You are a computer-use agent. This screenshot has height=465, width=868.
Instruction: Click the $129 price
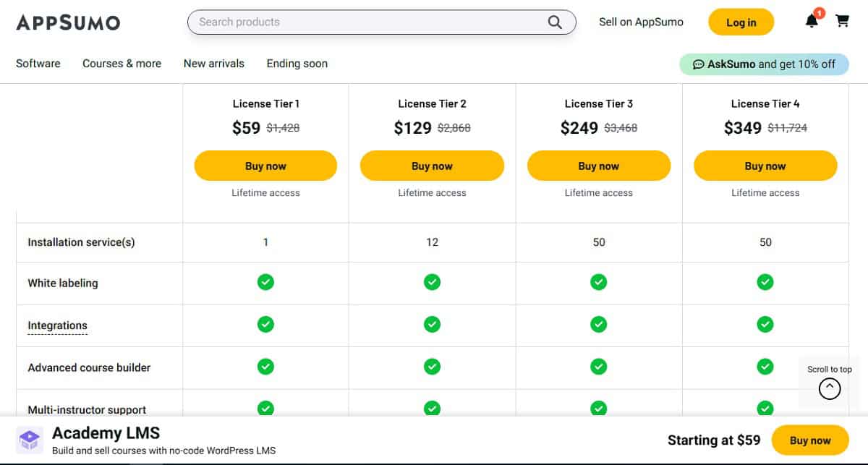pyautogui.click(x=412, y=128)
